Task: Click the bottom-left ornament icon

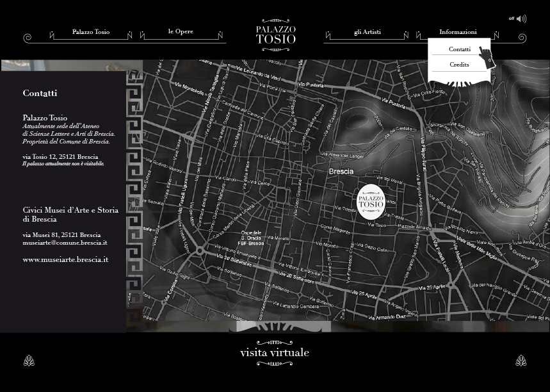Action: point(29,361)
